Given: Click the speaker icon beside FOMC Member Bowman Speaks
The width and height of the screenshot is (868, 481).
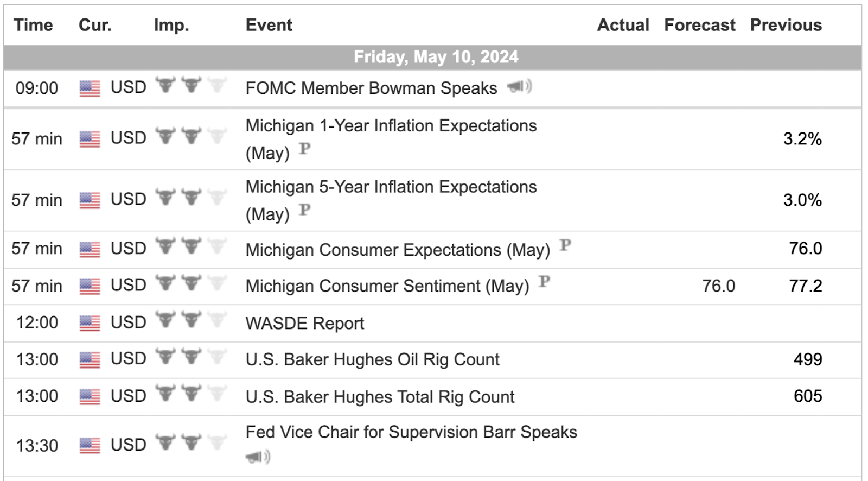Looking at the screenshot, I should (520, 86).
